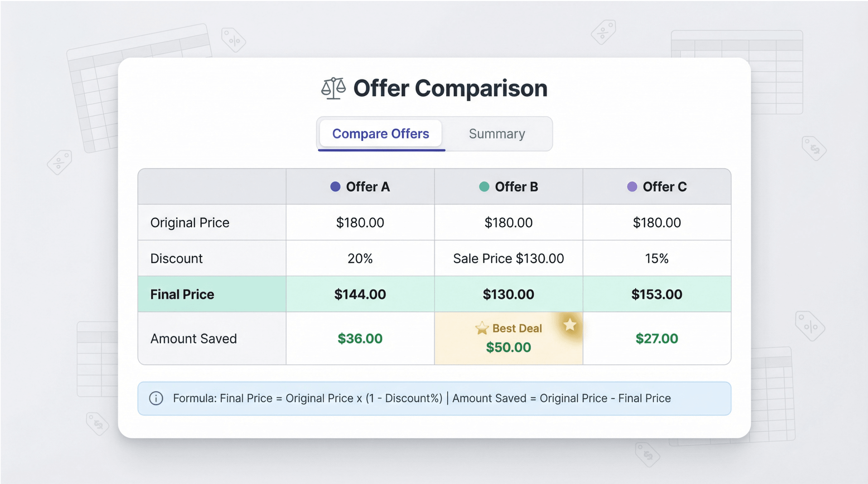The image size is (868, 484).
Task: Click the gold star beside Best Deal
Action: pyautogui.click(x=482, y=328)
